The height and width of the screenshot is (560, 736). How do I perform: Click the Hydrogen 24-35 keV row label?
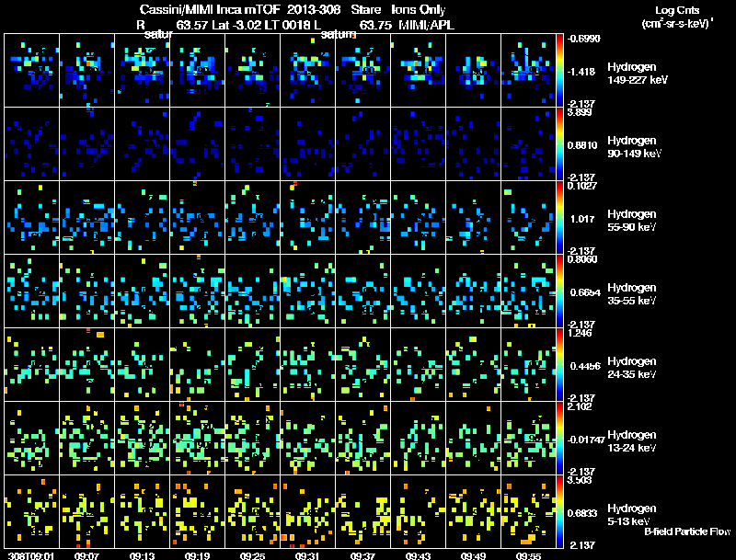[632, 368]
